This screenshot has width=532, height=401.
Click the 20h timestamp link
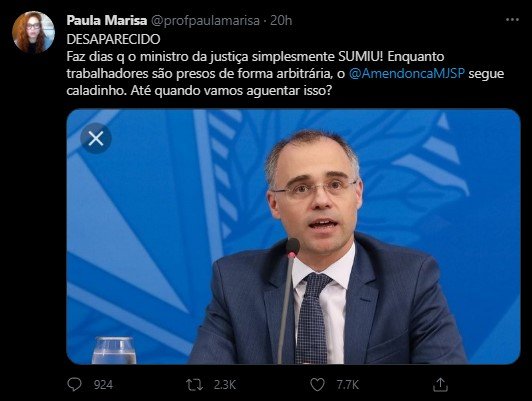coord(281,20)
